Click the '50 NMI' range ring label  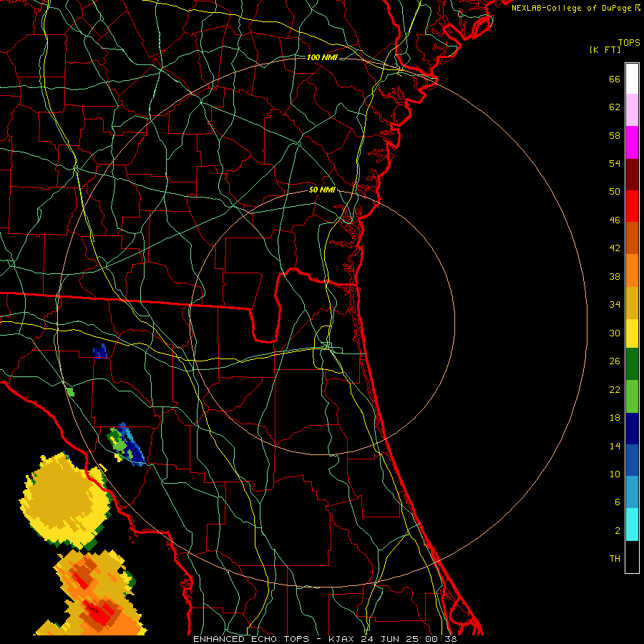click(x=323, y=190)
